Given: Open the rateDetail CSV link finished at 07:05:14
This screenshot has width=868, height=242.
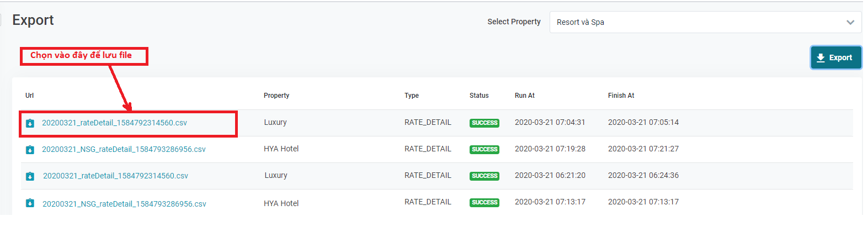Looking at the screenshot, I should click(x=114, y=123).
